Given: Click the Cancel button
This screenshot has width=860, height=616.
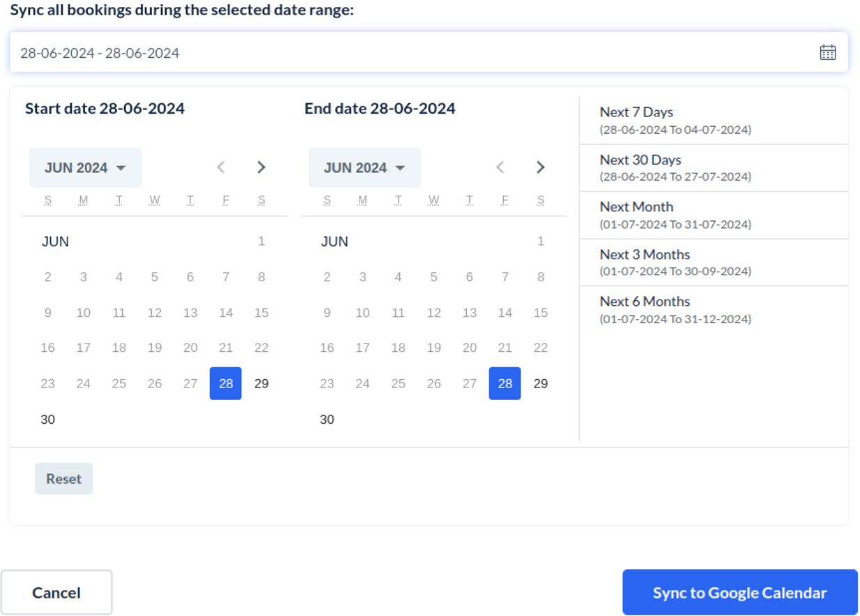Looking at the screenshot, I should 56,592.
